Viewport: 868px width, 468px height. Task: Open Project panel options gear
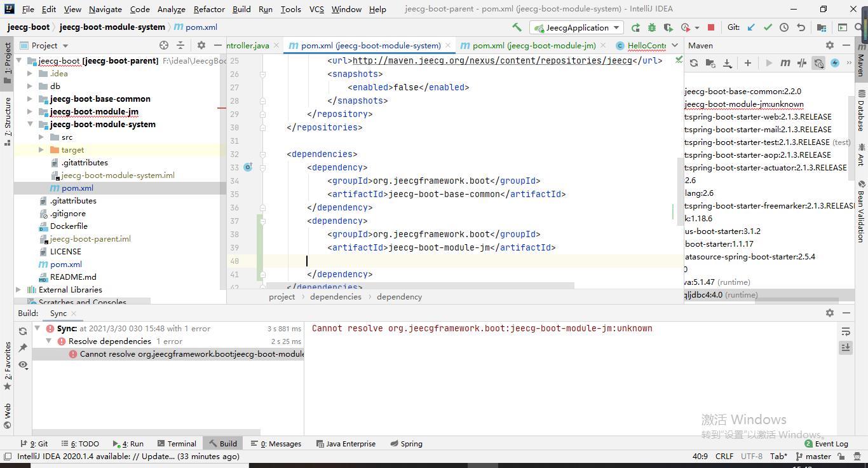pyautogui.click(x=201, y=45)
